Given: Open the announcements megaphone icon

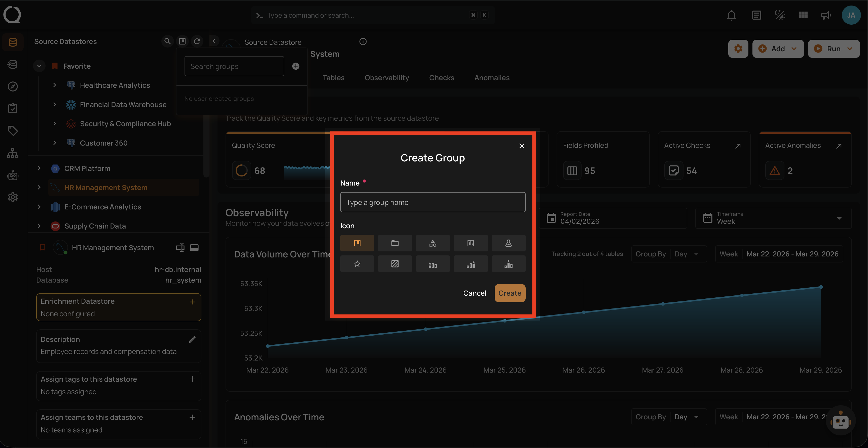Looking at the screenshot, I should click(825, 15).
